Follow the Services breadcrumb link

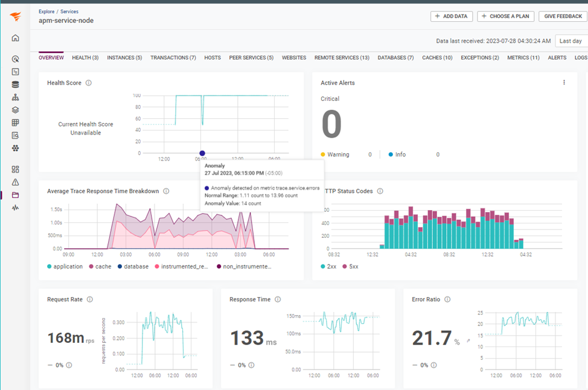coord(69,11)
